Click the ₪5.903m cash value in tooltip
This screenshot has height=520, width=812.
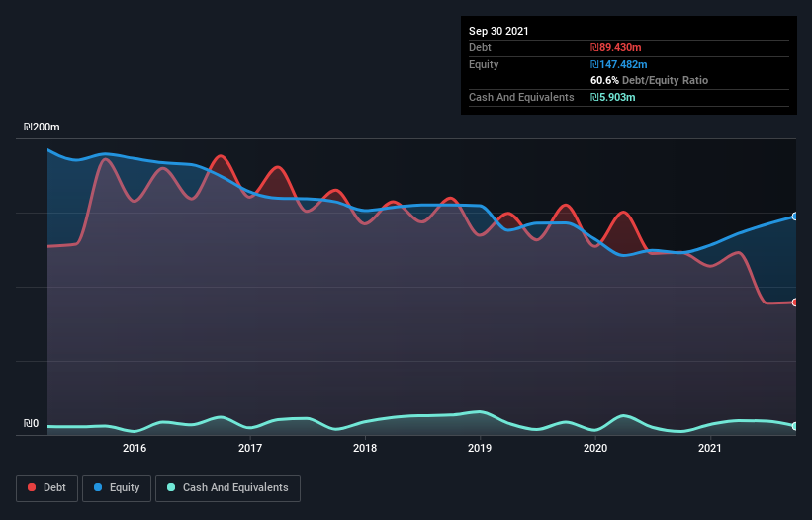pos(612,97)
